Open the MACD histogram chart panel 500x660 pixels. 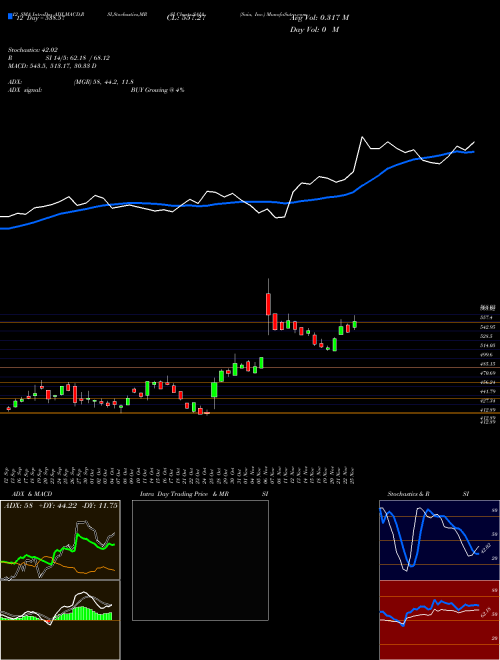coord(60,620)
